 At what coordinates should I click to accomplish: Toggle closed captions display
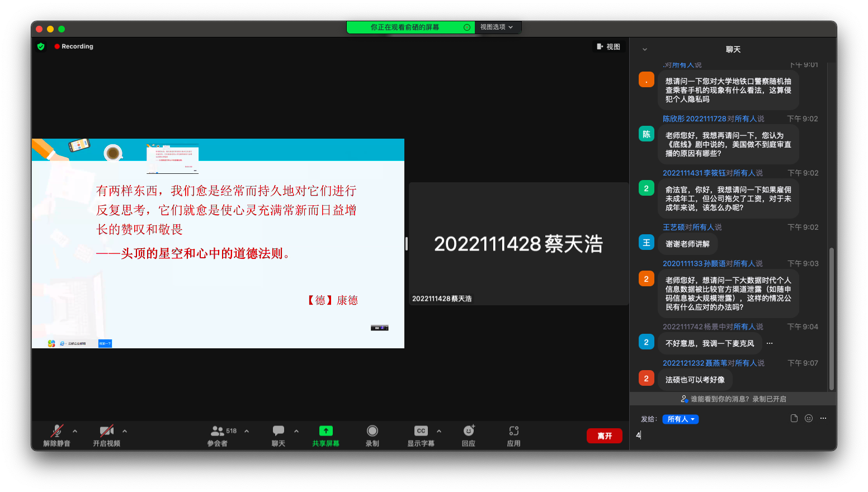[x=421, y=431]
